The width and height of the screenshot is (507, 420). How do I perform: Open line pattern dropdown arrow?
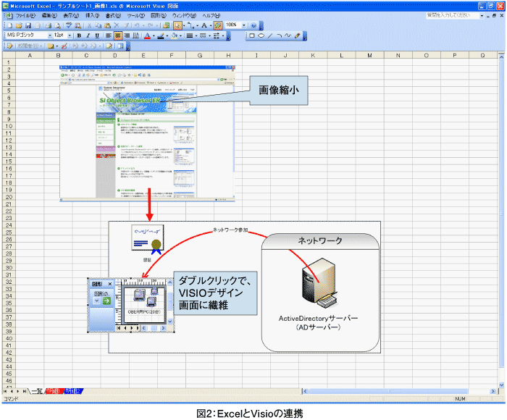pos(209,36)
